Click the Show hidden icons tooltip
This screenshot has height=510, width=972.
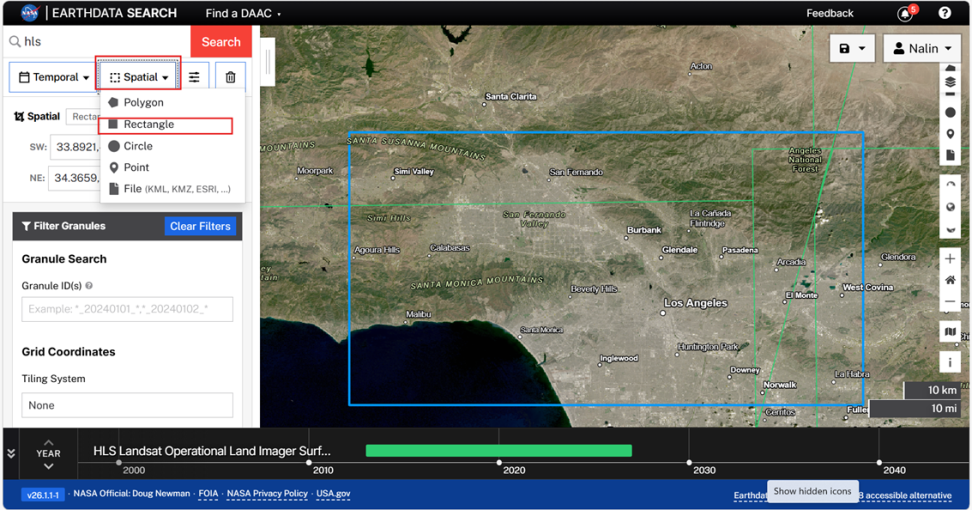812,491
